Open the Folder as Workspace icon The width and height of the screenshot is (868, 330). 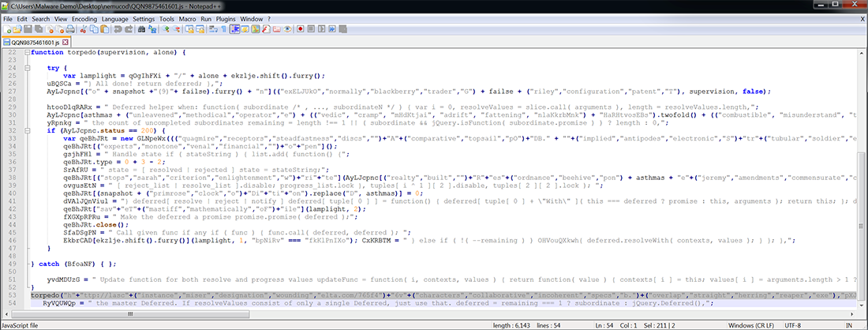pyautogui.click(x=276, y=28)
